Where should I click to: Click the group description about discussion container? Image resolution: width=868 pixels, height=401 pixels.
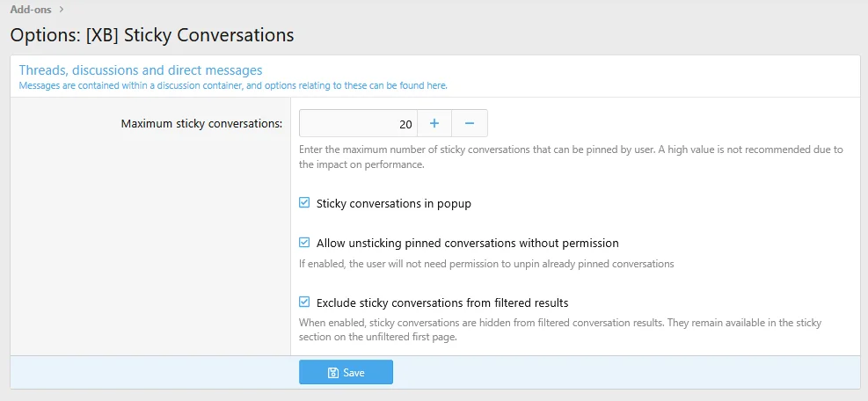233,86
